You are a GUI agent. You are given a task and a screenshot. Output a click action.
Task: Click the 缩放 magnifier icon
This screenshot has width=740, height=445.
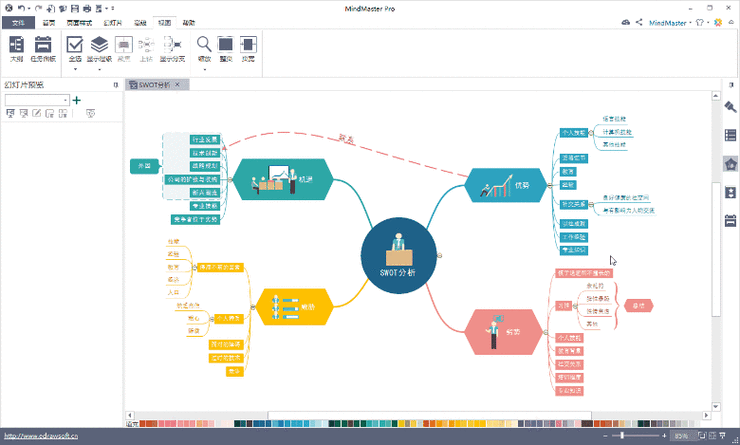click(x=204, y=44)
